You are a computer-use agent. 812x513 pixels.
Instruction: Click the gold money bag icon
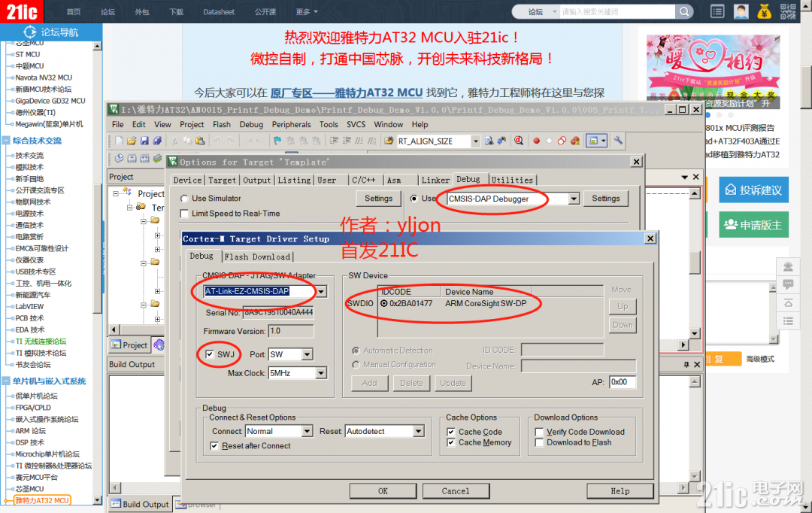(765, 11)
